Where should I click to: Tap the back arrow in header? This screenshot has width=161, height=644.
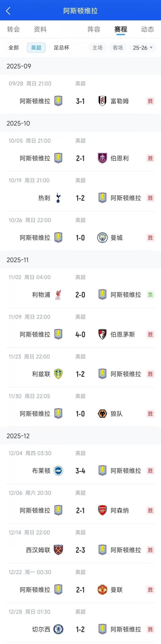tap(8, 11)
